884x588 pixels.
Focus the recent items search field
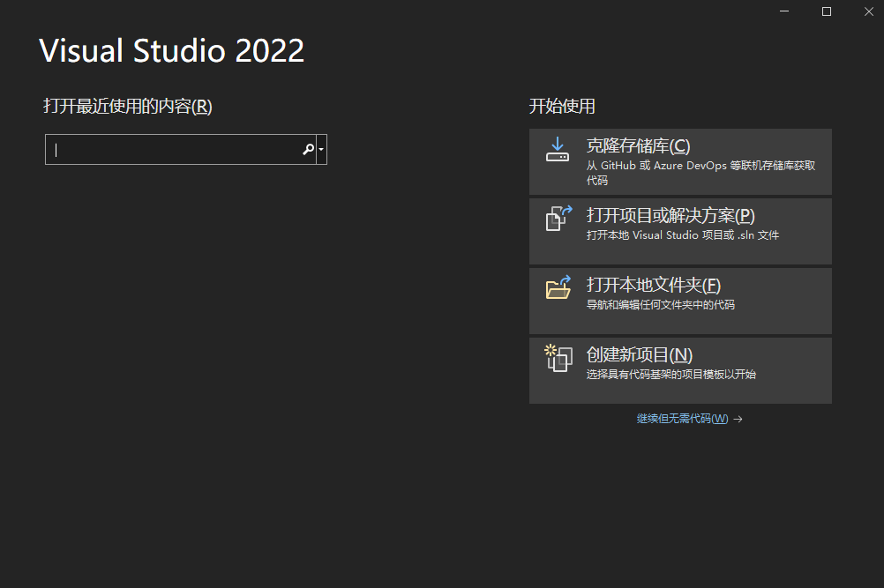pos(180,149)
